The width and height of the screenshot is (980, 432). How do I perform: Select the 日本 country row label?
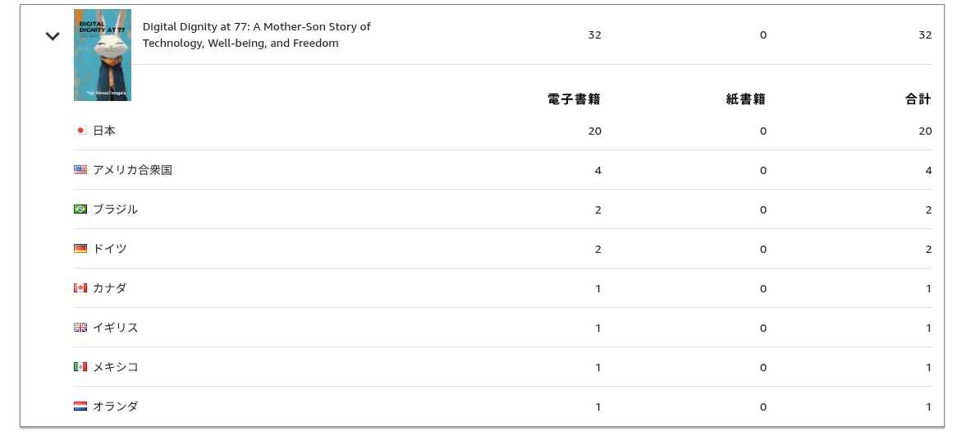pos(103,131)
